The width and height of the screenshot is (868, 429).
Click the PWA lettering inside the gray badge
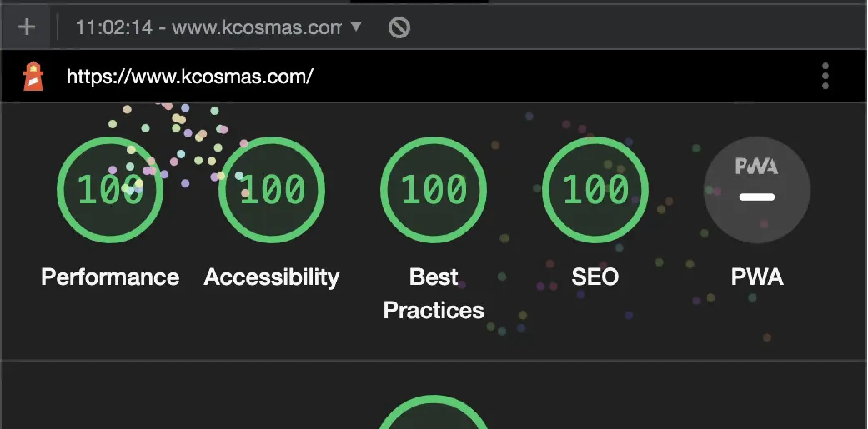[x=756, y=167]
